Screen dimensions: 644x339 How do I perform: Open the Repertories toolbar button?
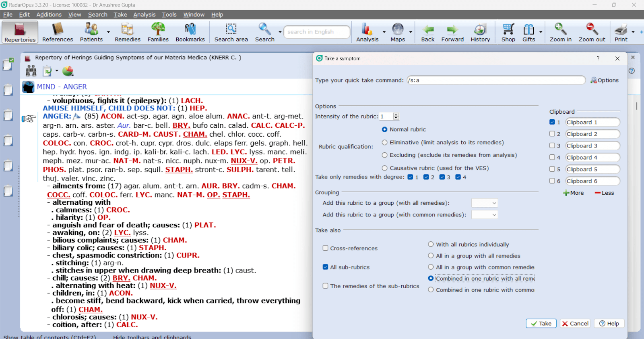(x=20, y=32)
